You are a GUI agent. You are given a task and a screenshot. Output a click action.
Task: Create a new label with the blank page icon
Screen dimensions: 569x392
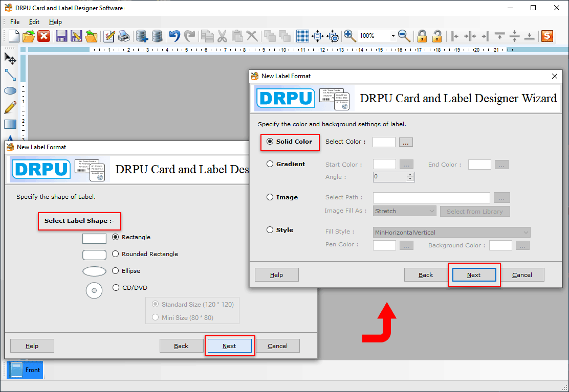pos(13,36)
